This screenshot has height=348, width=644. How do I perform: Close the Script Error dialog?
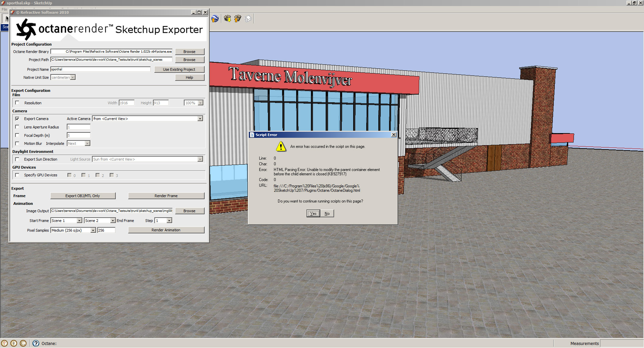394,135
